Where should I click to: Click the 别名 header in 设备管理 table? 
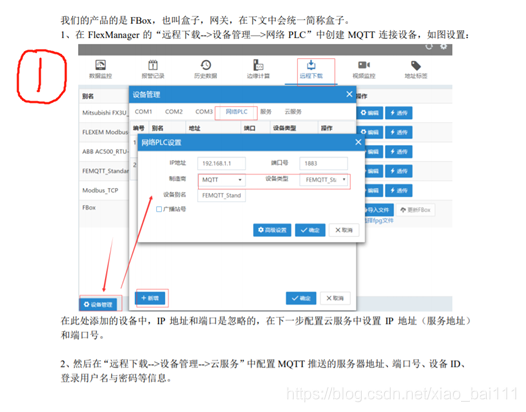157,128
